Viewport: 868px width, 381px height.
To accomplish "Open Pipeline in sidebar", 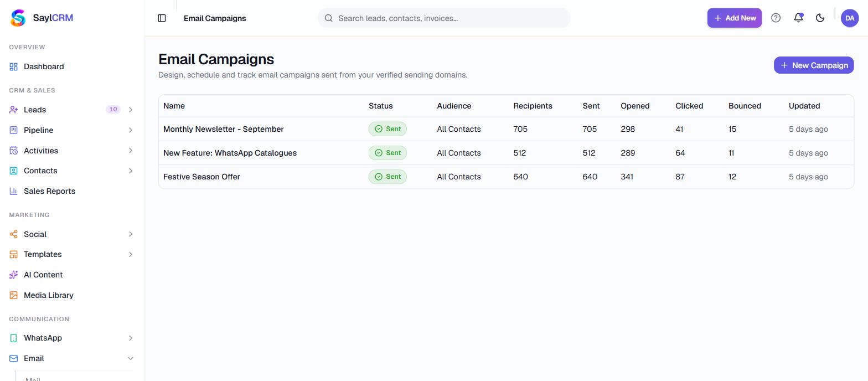I will coord(72,130).
